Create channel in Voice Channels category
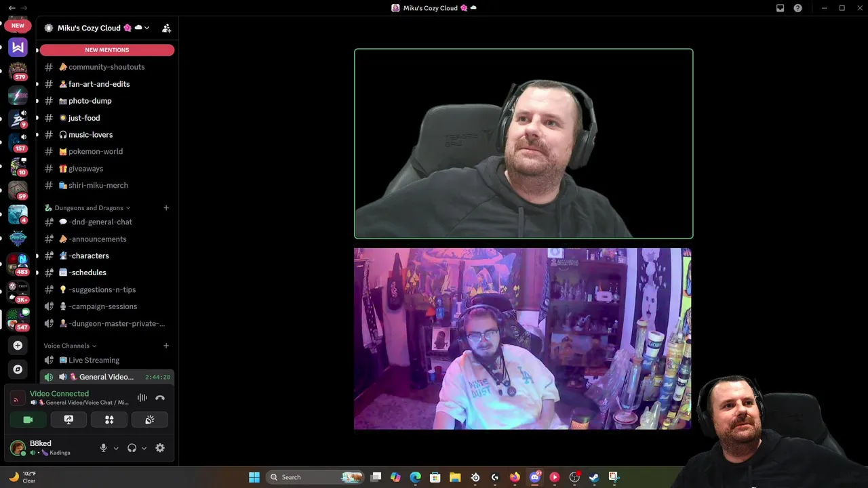The height and width of the screenshot is (488, 868). coord(166,346)
